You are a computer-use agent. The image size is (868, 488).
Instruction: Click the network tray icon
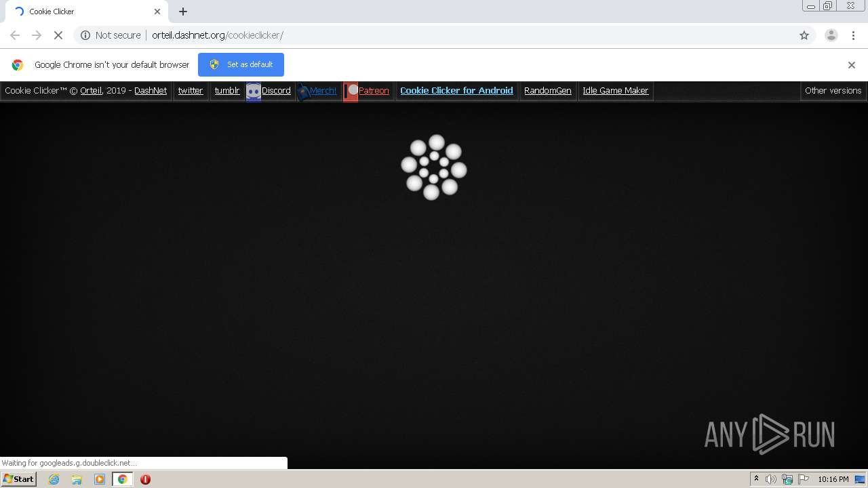click(x=787, y=479)
